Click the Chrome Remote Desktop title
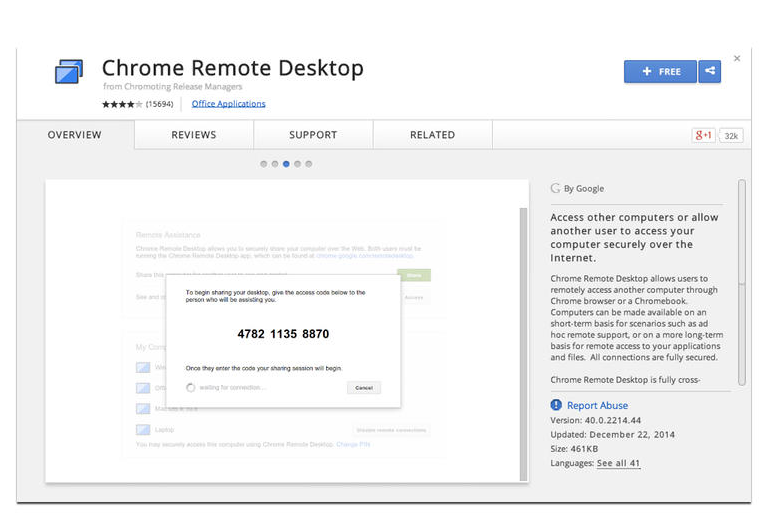The height and width of the screenshot is (524, 769). 233,68
